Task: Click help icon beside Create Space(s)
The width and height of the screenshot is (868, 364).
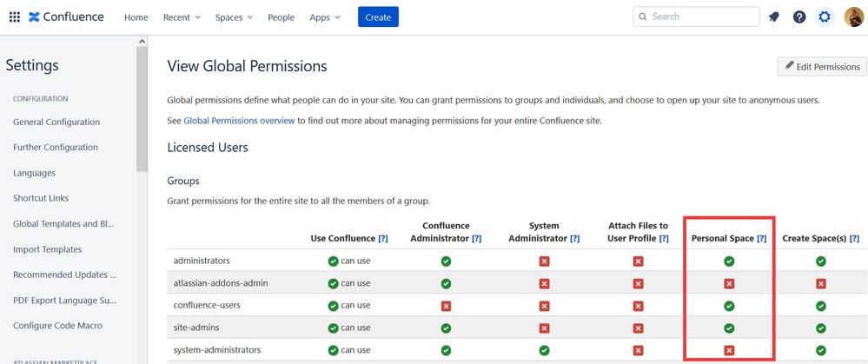Action: [854, 238]
